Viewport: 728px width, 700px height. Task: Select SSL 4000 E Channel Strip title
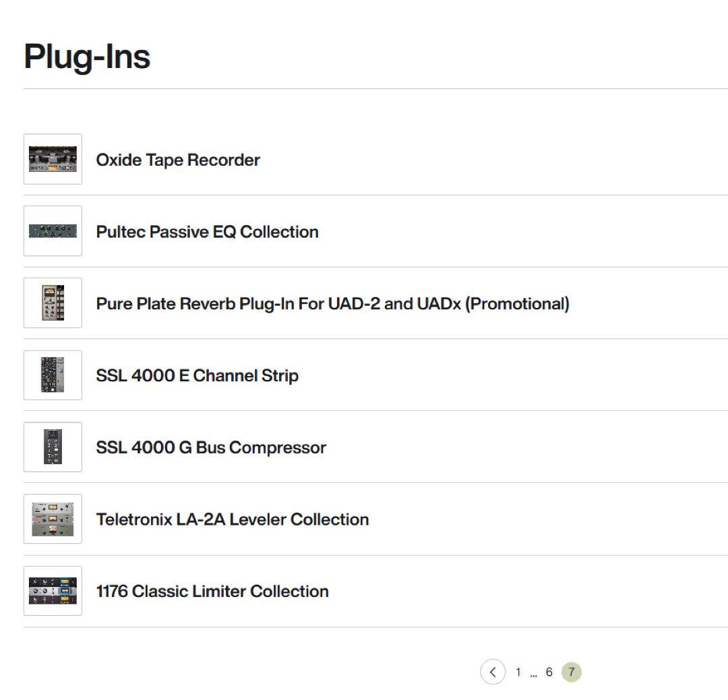(197, 376)
